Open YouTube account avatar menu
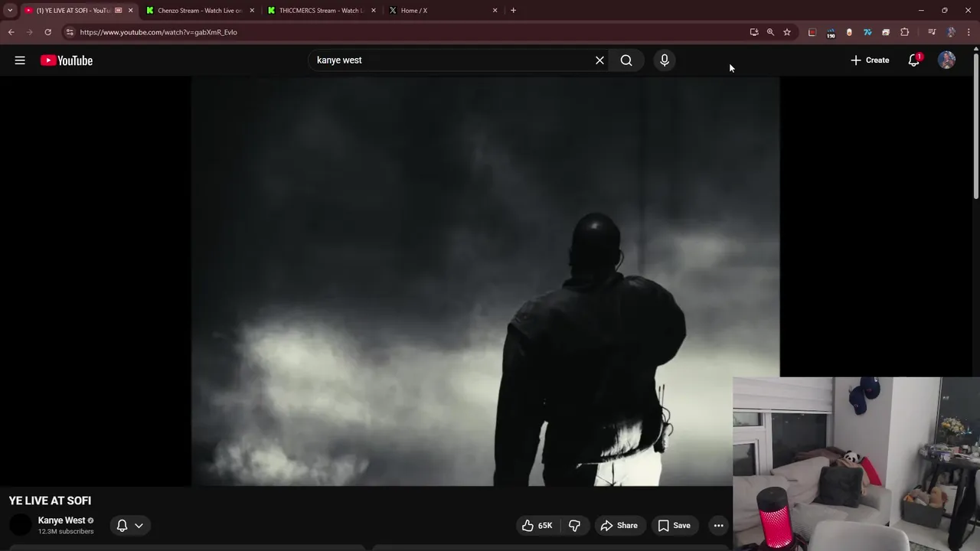The height and width of the screenshot is (551, 980). (x=947, y=60)
